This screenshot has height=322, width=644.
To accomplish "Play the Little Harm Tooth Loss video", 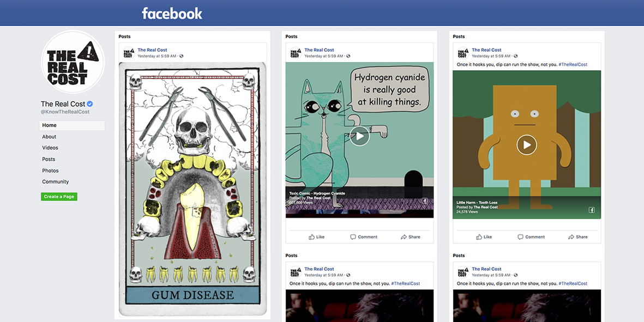I will 527,144.
